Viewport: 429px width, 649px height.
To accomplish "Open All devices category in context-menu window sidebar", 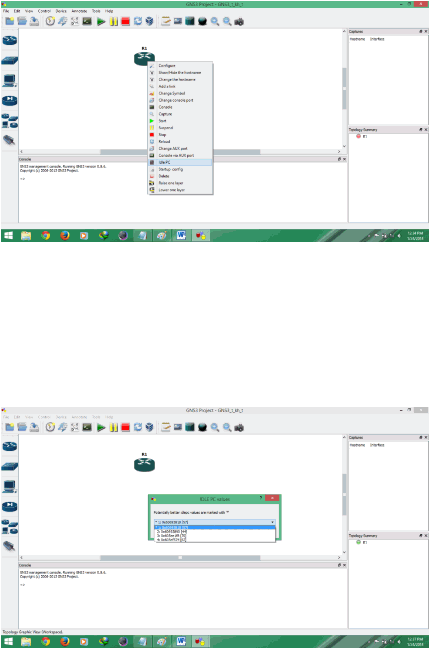I will coord(10,120).
